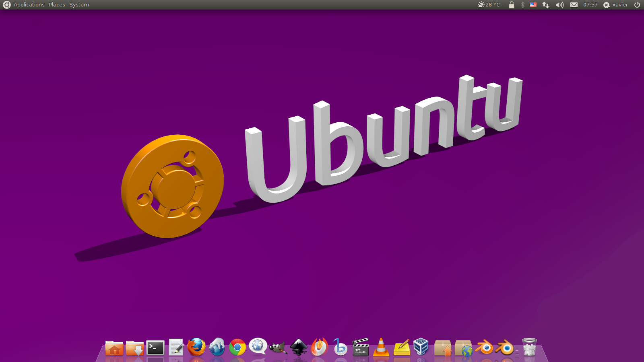The height and width of the screenshot is (362, 644).
Task: Open the Bluetooth indicator
Action: pyautogui.click(x=523, y=5)
